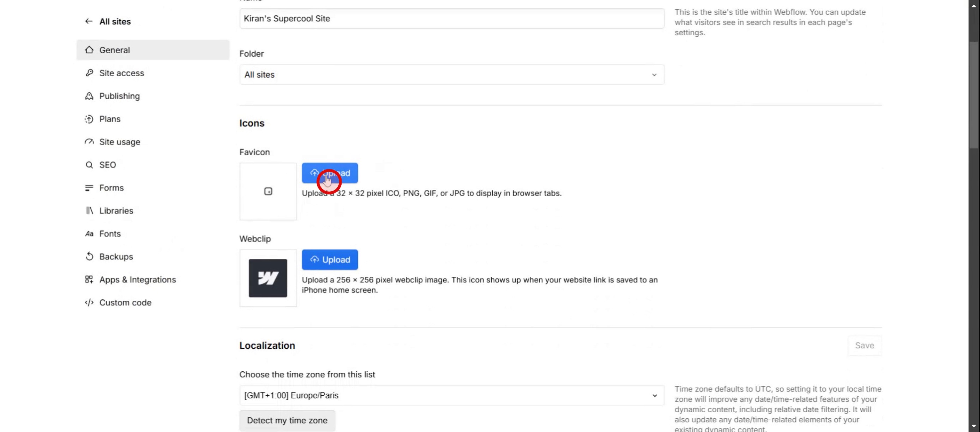Image resolution: width=980 pixels, height=432 pixels.
Task: Click the back arrow beside All sites
Action: click(89, 21)
